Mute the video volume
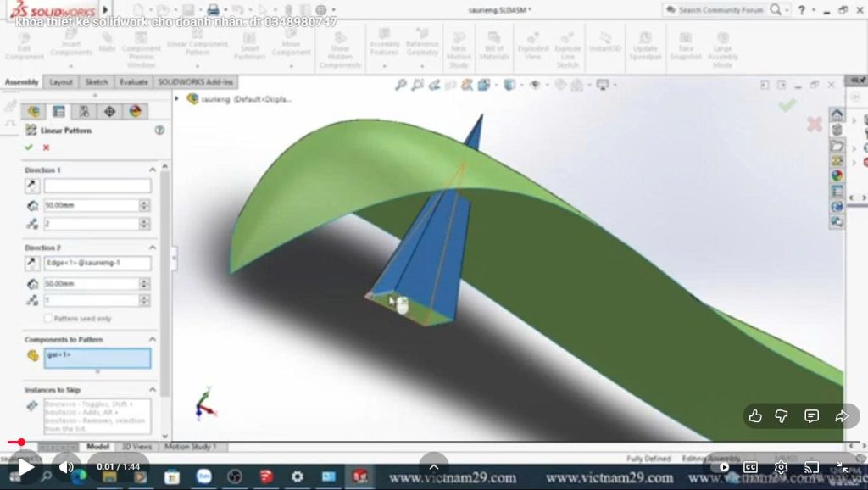 pos(66,467)
